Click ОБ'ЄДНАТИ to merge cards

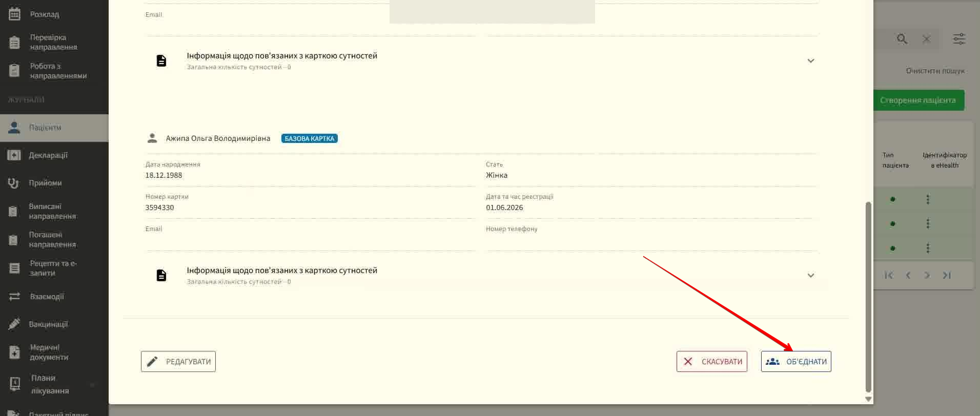(796, 361)
